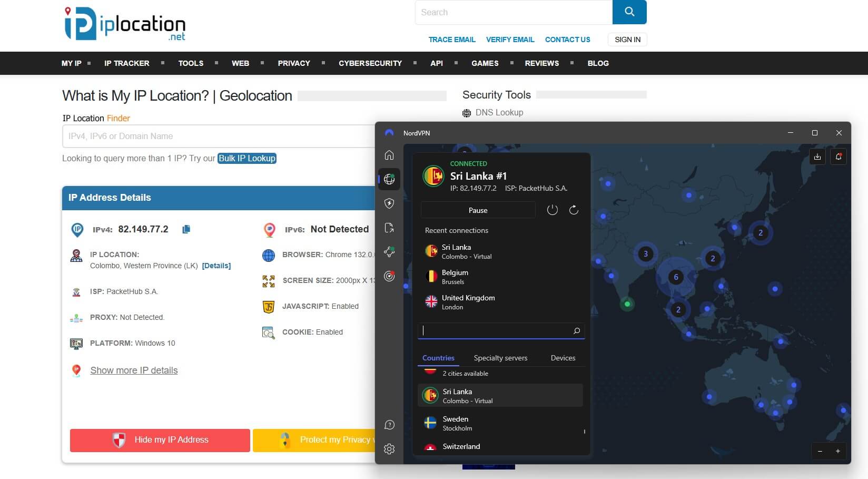
Task: Switch to Countries tab in NordVPN
Action: point(438,358)
